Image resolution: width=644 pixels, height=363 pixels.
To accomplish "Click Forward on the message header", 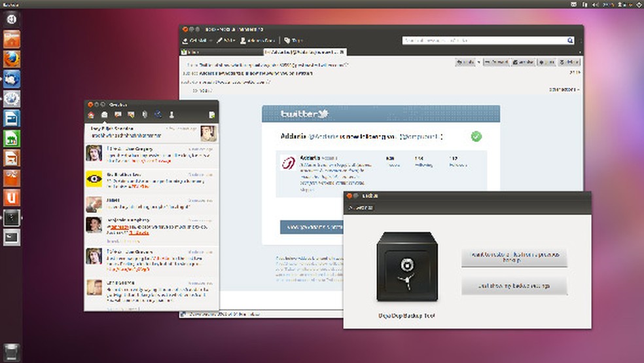I will [x=496, y=62].
